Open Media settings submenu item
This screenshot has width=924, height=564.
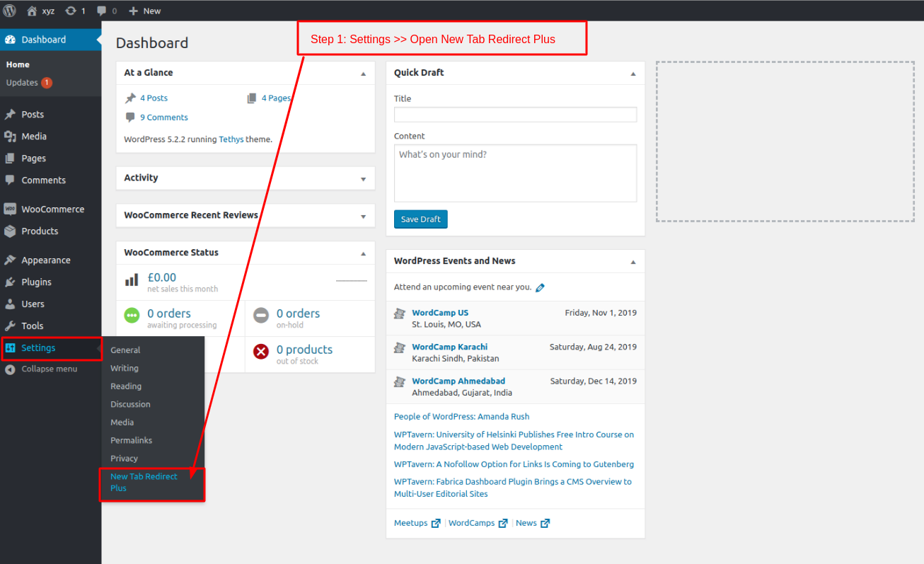coord(122,422)
